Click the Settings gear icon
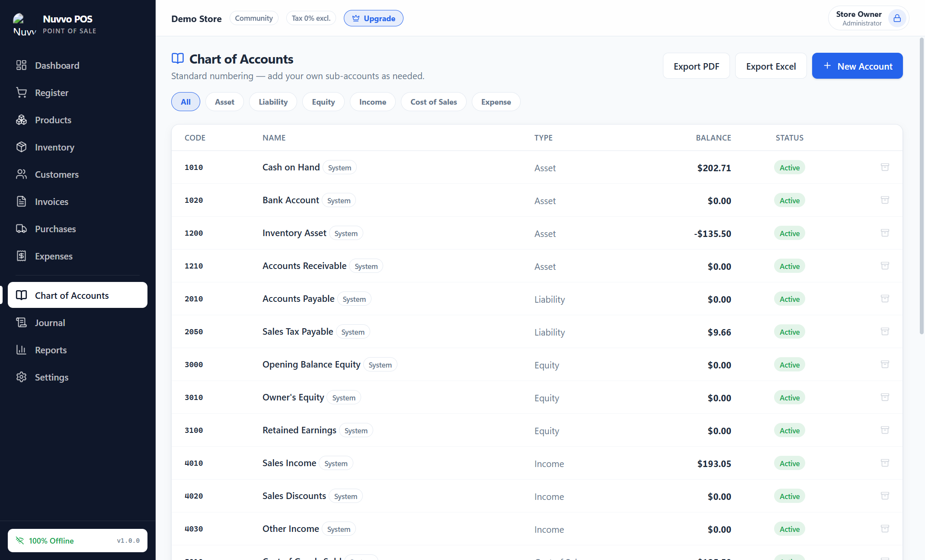 click(21, 377)
